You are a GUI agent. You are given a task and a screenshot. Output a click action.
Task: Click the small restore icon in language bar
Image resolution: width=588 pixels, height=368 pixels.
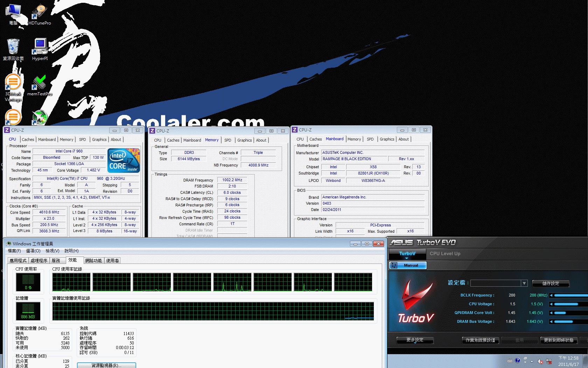click(x=525, y=358)
